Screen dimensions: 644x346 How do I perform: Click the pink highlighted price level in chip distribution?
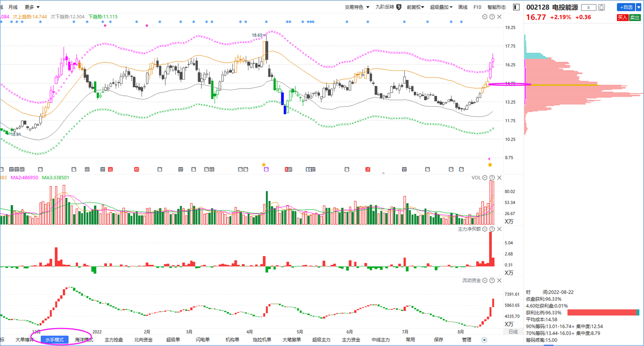[510, 84]
